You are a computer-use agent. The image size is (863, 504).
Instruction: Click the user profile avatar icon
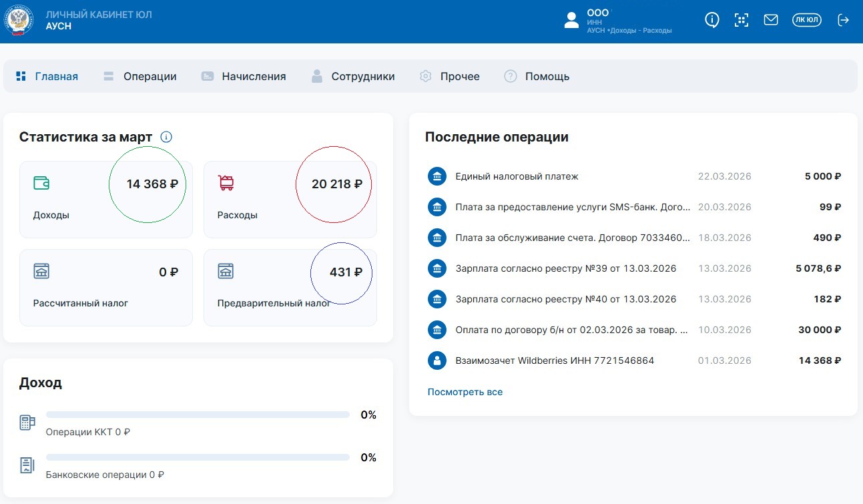[x=571, y=21]
